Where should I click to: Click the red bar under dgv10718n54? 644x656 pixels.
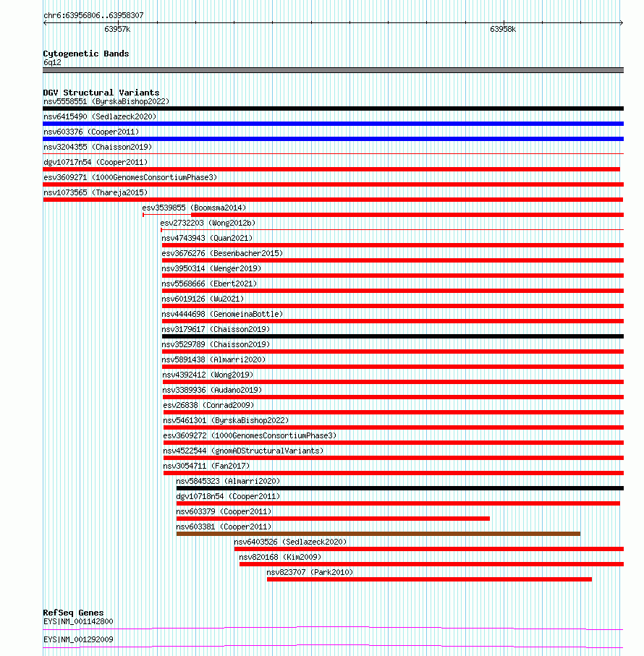399,503
